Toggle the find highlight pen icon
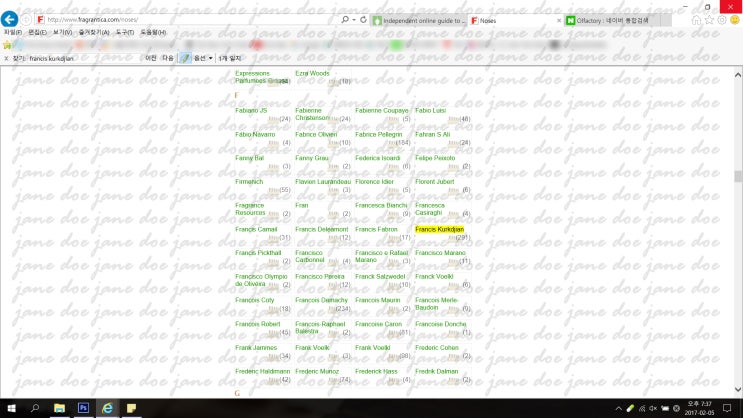The image size is (743, 418). pos(185,58)
